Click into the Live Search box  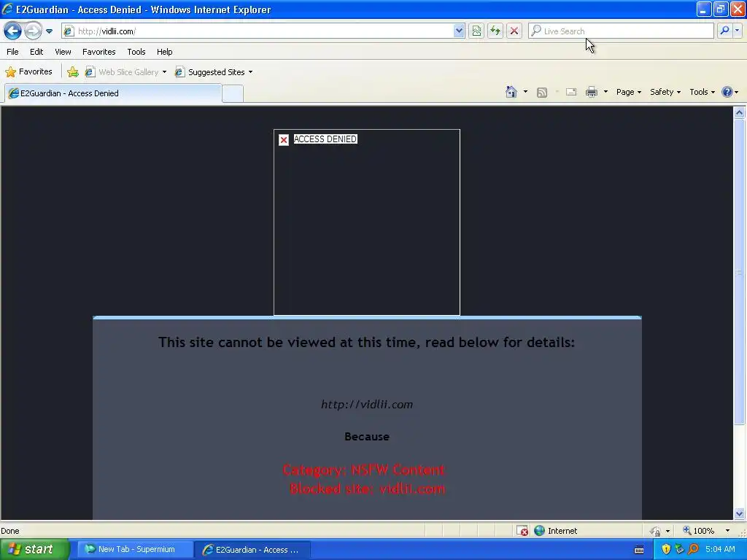[x=621, y=31]
